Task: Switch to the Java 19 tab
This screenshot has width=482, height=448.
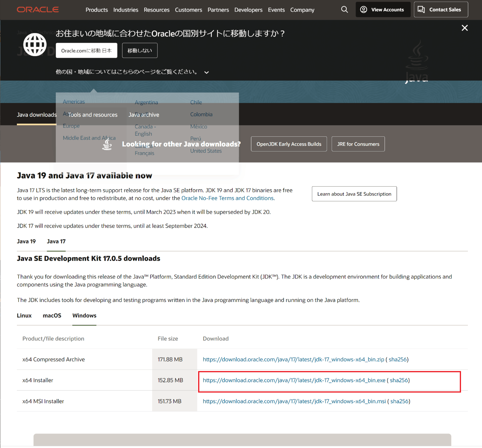Action: point(26,241)
